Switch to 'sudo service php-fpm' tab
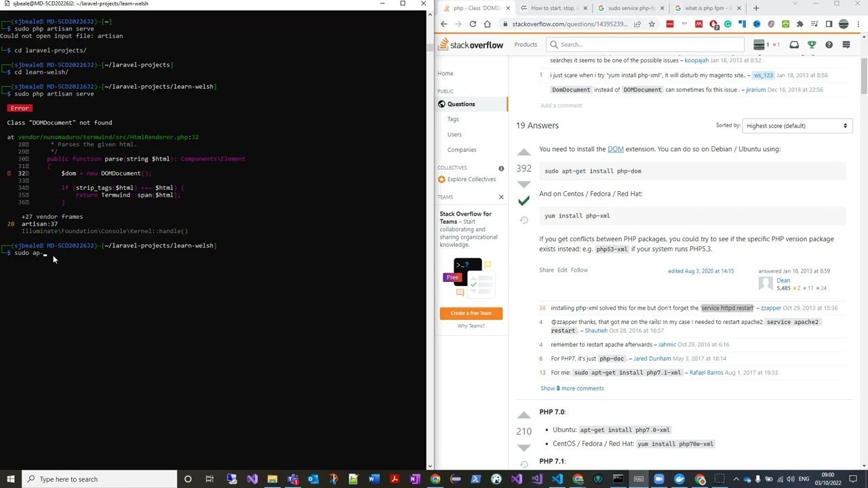 (x=630, y=8)
